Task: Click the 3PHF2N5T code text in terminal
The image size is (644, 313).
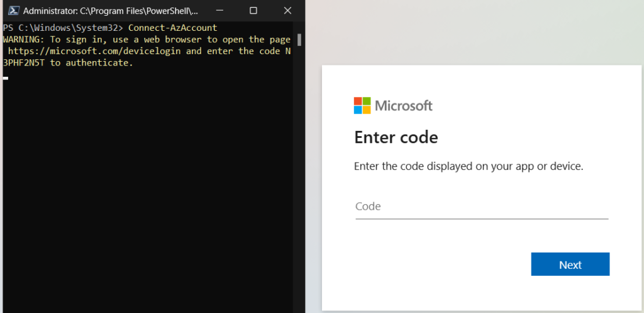Action: (25, 63)
